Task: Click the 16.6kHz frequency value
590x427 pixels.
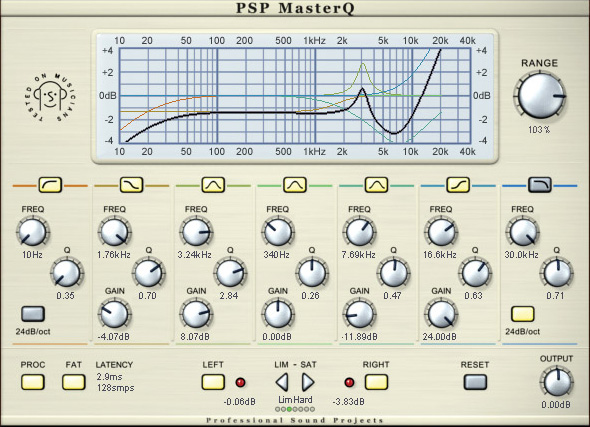Action: point(439,255)
